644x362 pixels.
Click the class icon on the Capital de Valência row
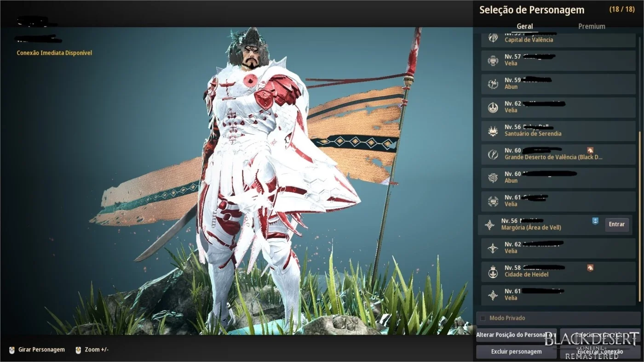pyautogui.click(x=493, y=38)
